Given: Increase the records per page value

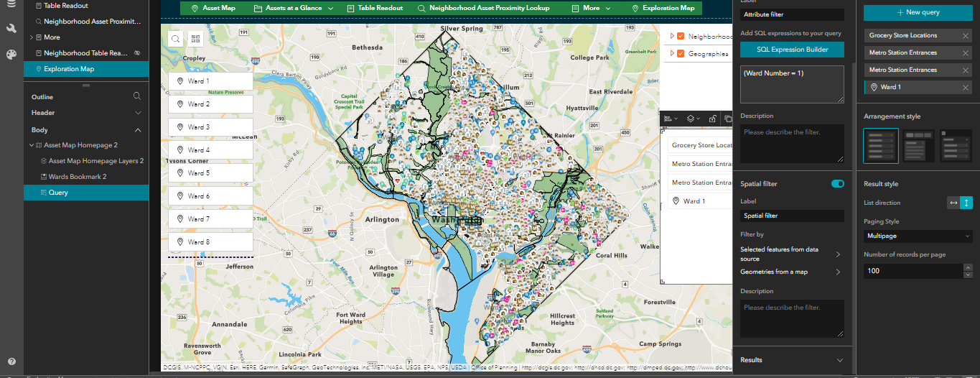Looking at the screenshot, I should (x=968, y=267).
